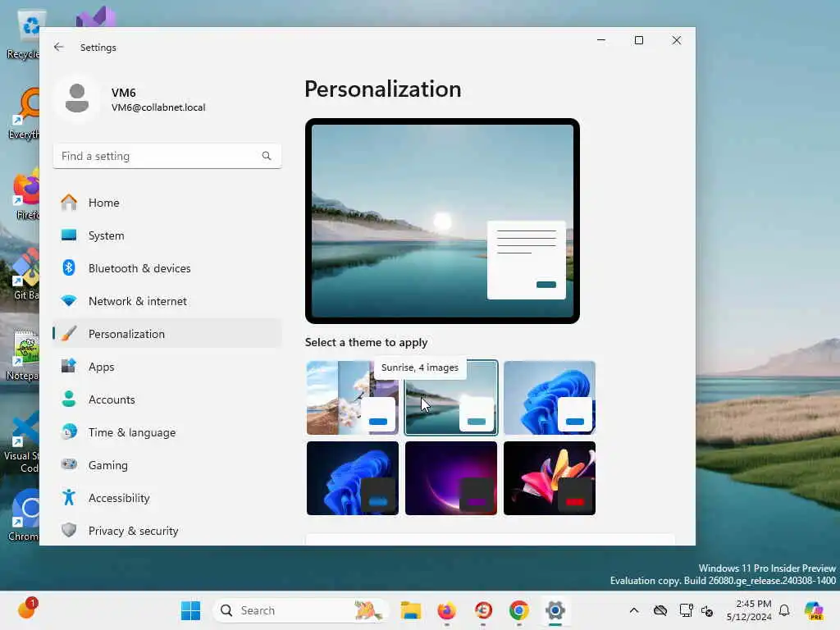Apply the light blue bloom theme
Image resolution: width=840 pixels, height=630 pixels.
click(549, 398)
